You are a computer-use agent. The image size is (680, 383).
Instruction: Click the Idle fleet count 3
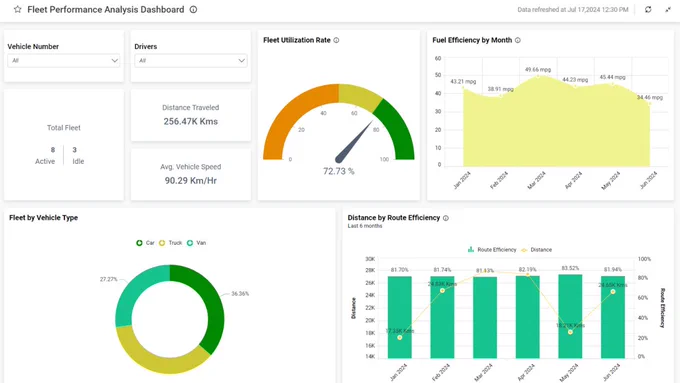click(75, 150)
